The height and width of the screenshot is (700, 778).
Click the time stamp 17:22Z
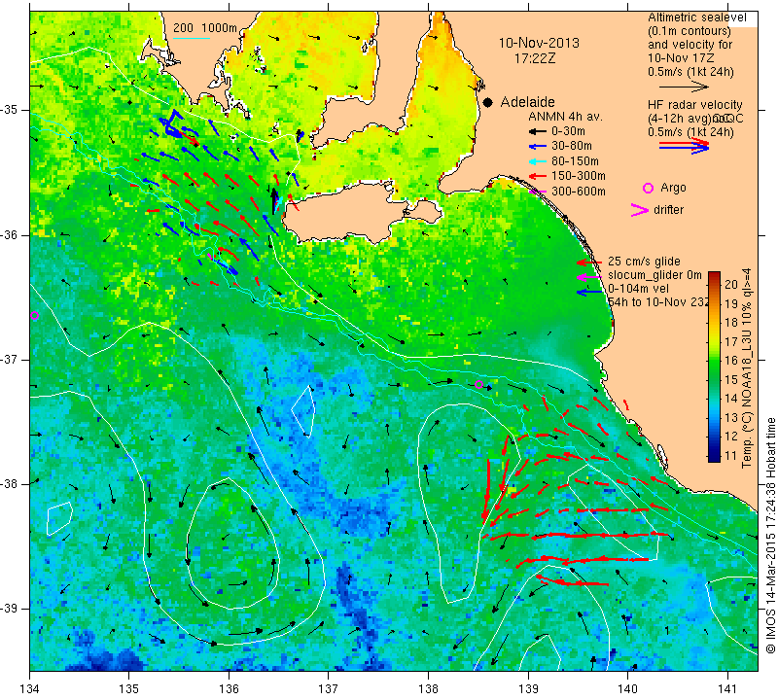[535, 58]
